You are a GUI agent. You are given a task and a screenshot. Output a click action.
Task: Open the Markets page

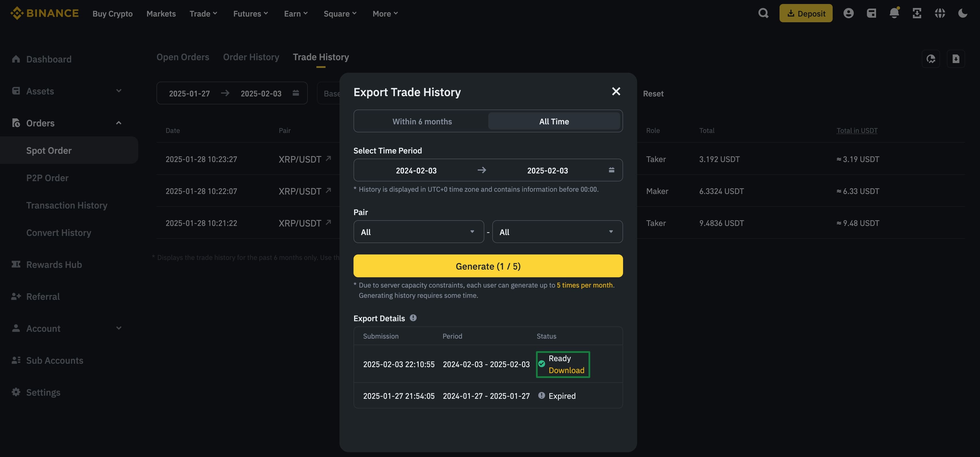point(161,14)
